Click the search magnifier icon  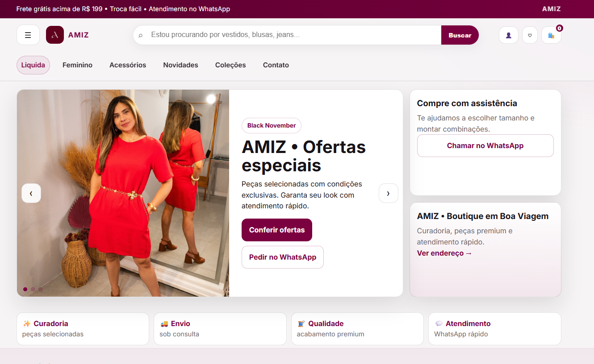[x=141, y=35]
